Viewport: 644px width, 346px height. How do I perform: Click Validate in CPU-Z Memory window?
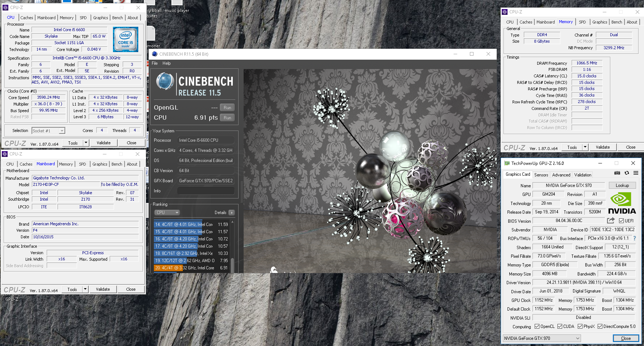[603, 147]
